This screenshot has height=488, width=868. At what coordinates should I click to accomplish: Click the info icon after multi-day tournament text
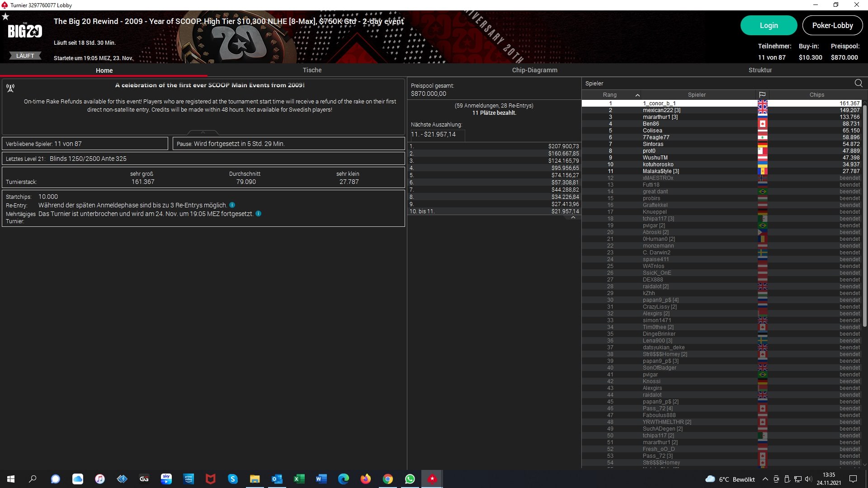[x=259, y=214]
